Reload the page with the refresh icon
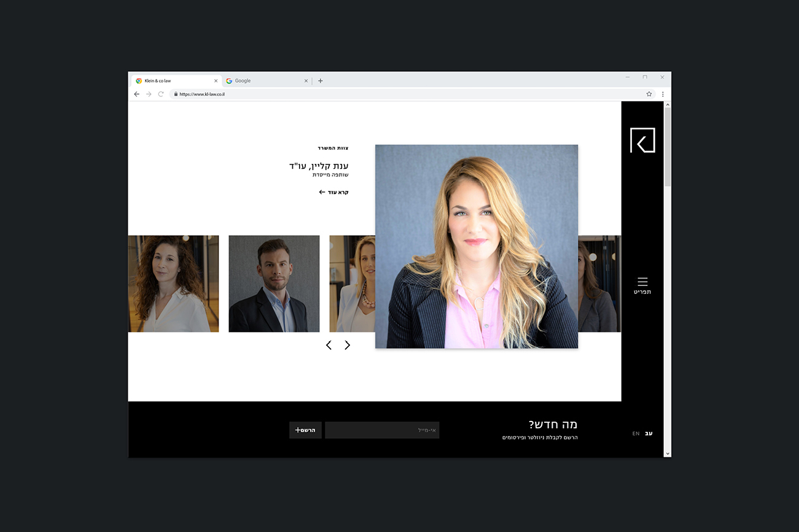The image size is (799, 532). click(161, 94)
